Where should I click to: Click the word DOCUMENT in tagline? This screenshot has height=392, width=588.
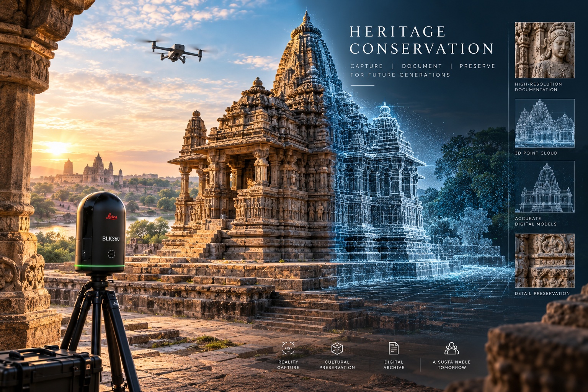point(422,66)
